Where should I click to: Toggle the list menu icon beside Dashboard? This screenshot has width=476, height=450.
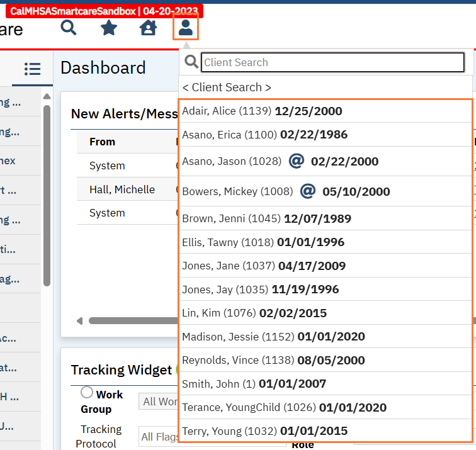pyautogui.click(x=32, y=69)
